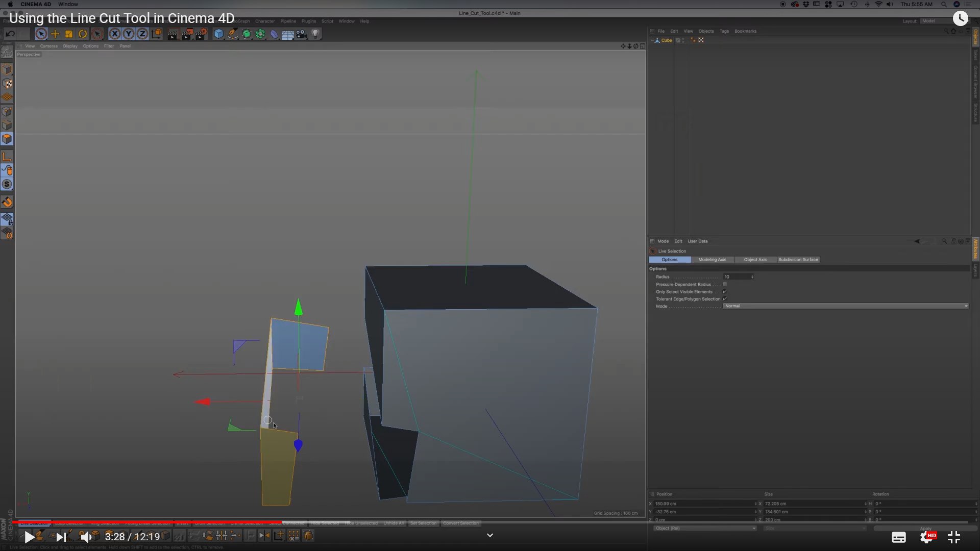Switch to Edges mode
Viewport: 980px width, 551px height.
tap(7, 125)
